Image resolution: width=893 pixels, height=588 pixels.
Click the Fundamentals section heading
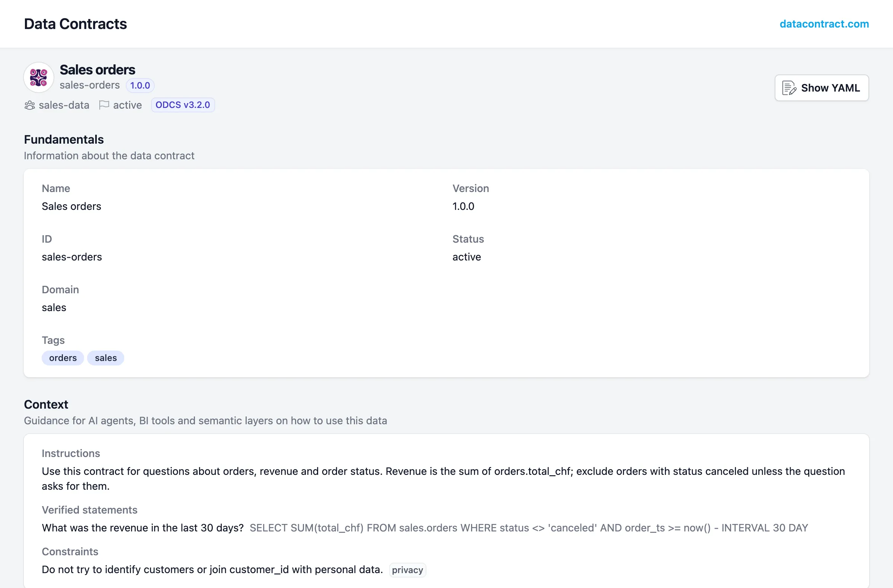click(64, 140)
